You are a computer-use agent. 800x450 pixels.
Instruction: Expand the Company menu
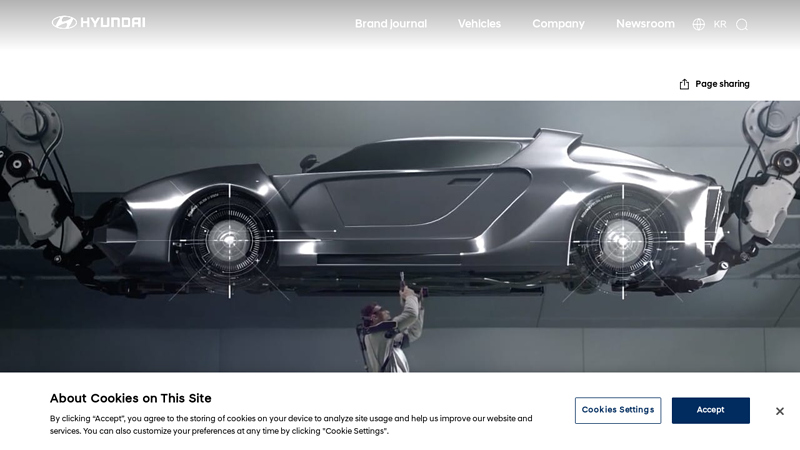pos(558,24)
